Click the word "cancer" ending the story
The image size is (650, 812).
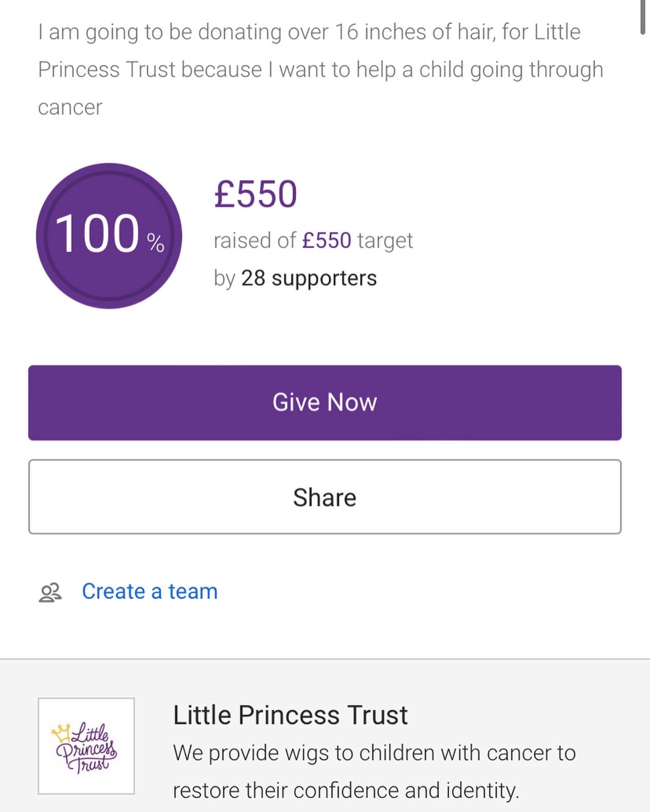(70, 108)
